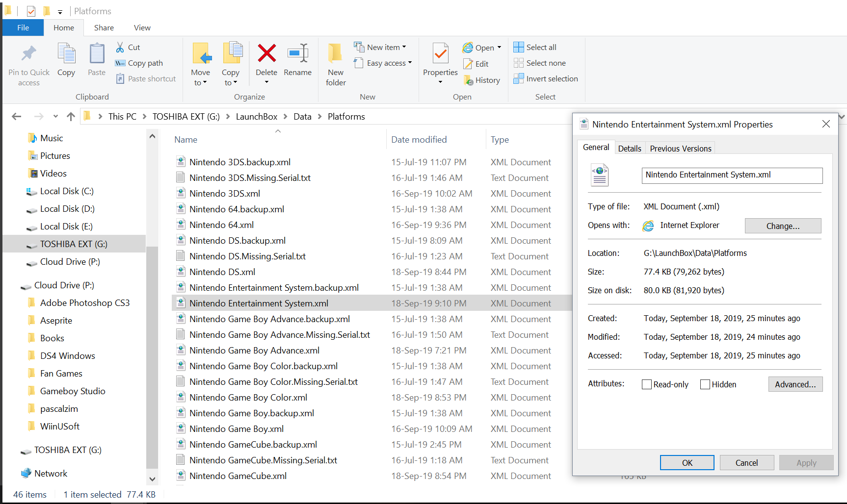The width and height of the screenshot is (847, 504).
Task: Click Copy path in Clipboard group
Action: pos(139,63)
